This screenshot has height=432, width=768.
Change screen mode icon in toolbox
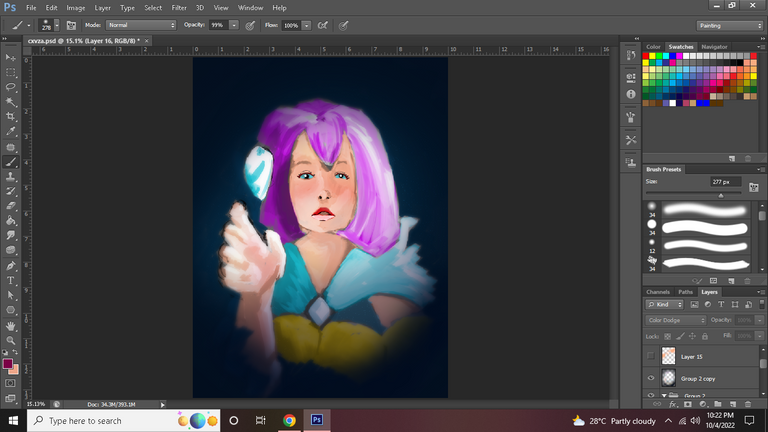click(10, 398)
